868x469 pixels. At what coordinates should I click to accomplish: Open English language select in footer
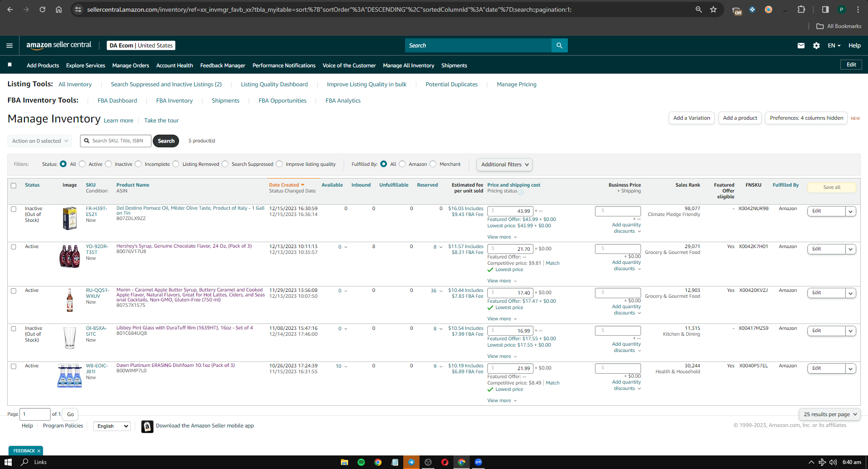click(112, 426)
